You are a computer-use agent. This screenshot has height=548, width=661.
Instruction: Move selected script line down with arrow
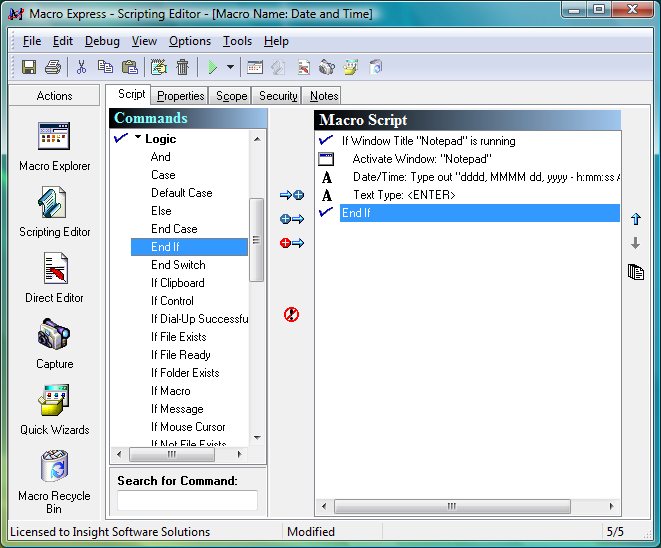pos(636,243)
